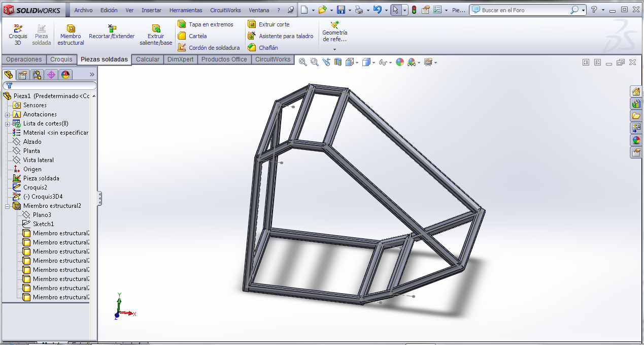
Task: Apply a Chaflán chamfer
Action: pyautogui.click(x=263, y=48)
